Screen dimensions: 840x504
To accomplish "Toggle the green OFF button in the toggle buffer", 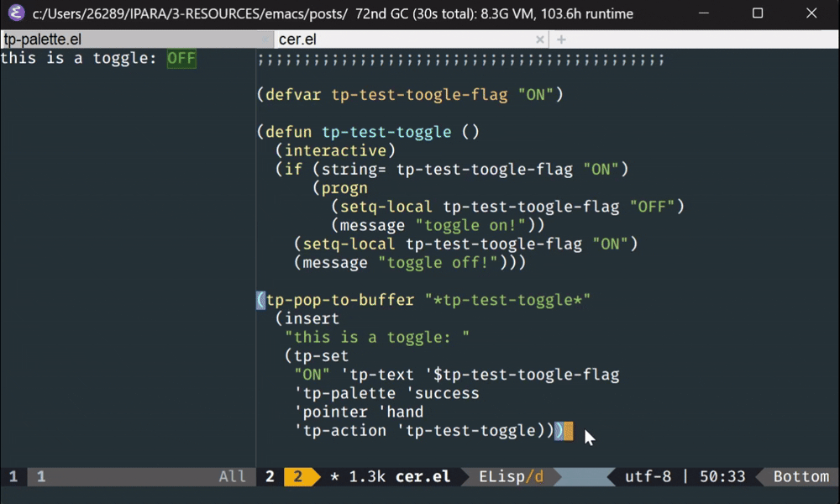I will [181, 58].
